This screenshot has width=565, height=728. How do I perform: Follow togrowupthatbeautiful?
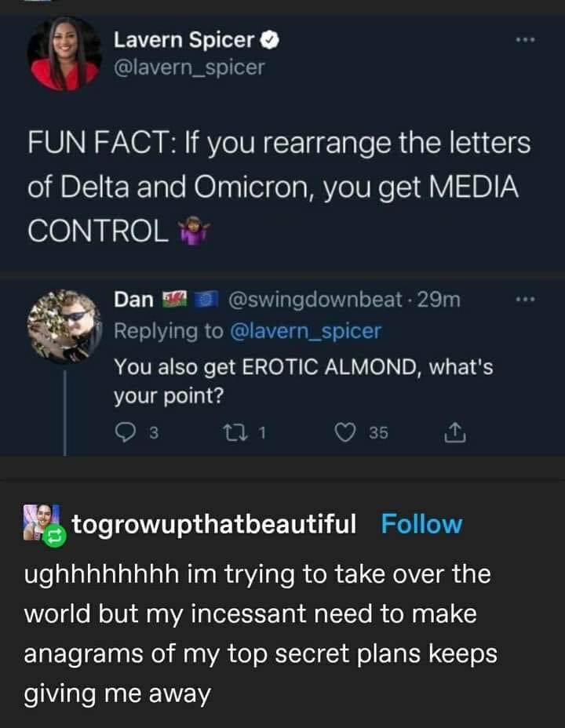[x=421, y=524]
